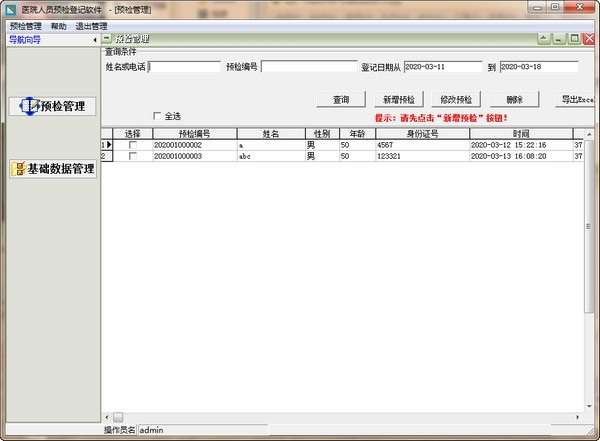Minimize the main application window

(x=538, y=7)
